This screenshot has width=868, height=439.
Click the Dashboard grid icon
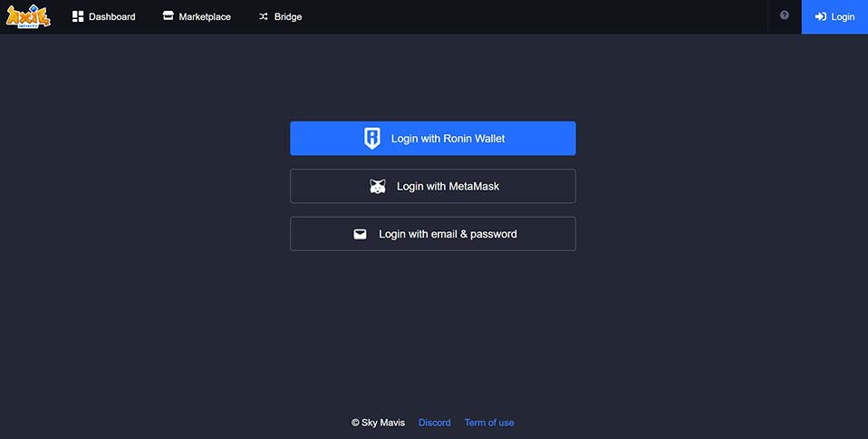coord(78,16)
